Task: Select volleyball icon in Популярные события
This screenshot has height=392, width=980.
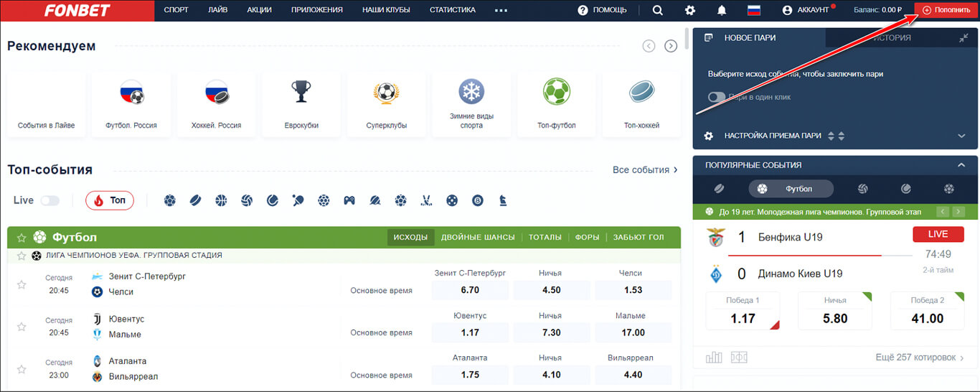Action: (863, 189)
